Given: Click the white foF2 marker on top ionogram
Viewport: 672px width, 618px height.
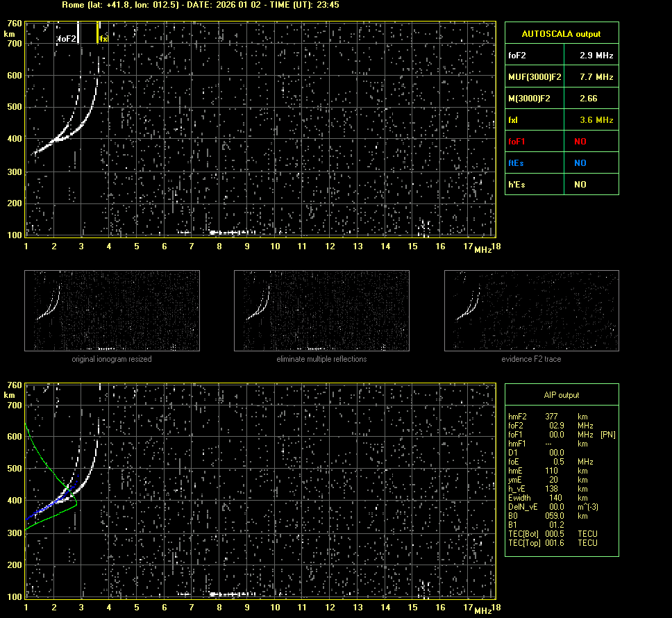Looking at the screenshot, I should pos(78,33).
